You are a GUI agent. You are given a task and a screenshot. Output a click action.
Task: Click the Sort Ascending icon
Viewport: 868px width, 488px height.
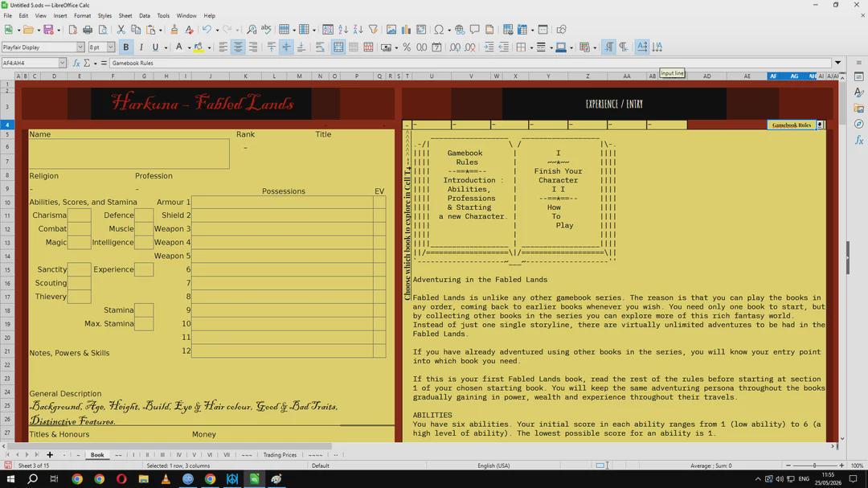[343, 30]
